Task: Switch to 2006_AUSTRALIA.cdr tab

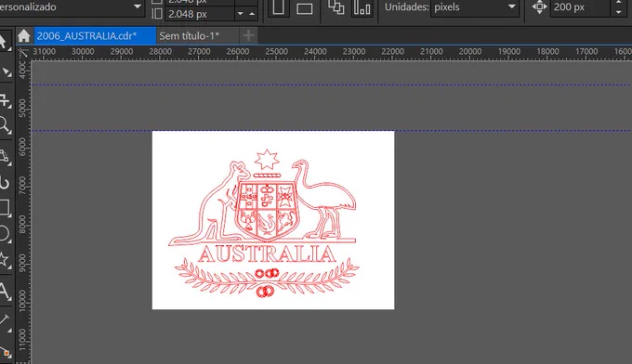Action: [x=95, y=36]
